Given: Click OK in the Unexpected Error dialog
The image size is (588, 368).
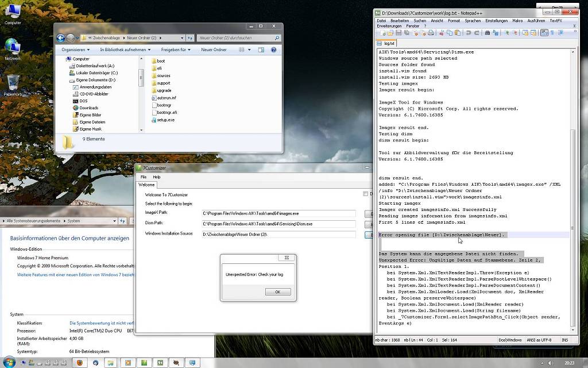Looking at the screenshot, I should (277, 292).
